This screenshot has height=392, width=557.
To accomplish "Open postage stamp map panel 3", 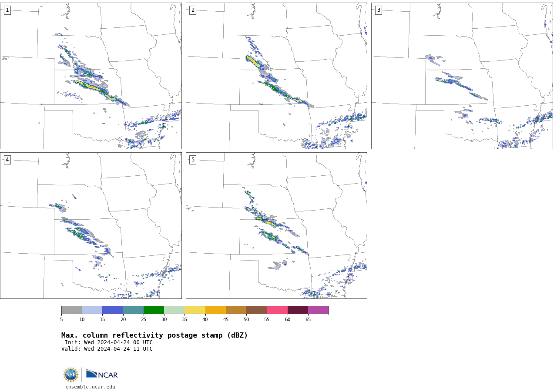I will coord(462,76).
